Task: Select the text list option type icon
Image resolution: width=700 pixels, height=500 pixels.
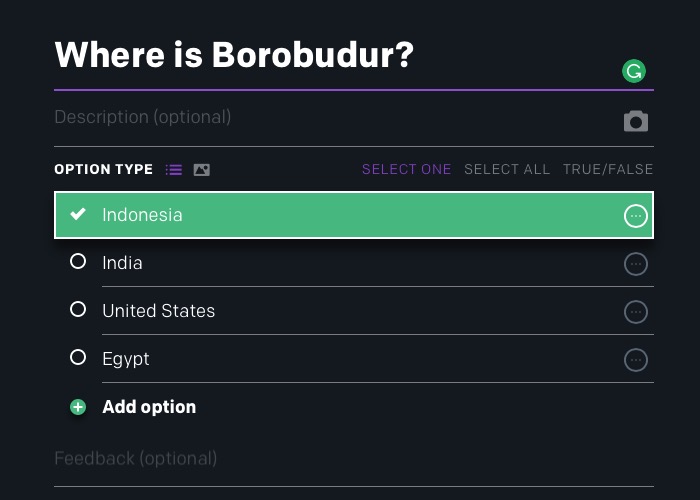Action: tap(174, 170)
